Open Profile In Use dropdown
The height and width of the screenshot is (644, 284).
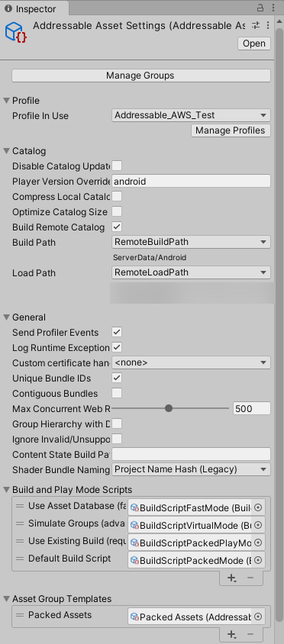[191, 115]
